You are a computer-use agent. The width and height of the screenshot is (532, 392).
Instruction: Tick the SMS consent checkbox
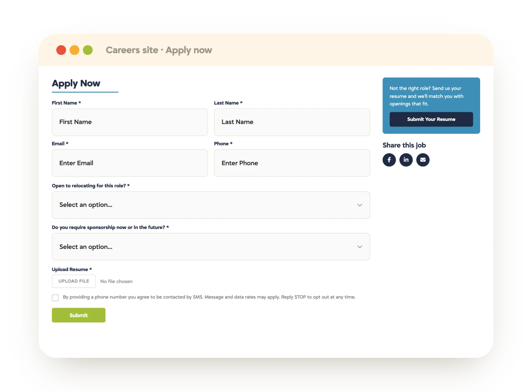pyautogui.click(x=55, y=298)
